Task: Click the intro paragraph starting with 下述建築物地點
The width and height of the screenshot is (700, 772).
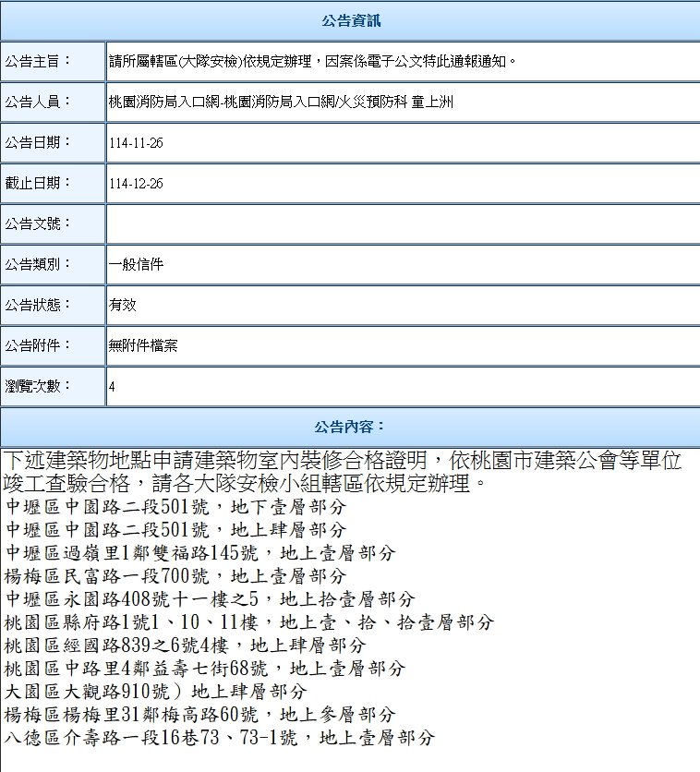Action: point(342,472)
